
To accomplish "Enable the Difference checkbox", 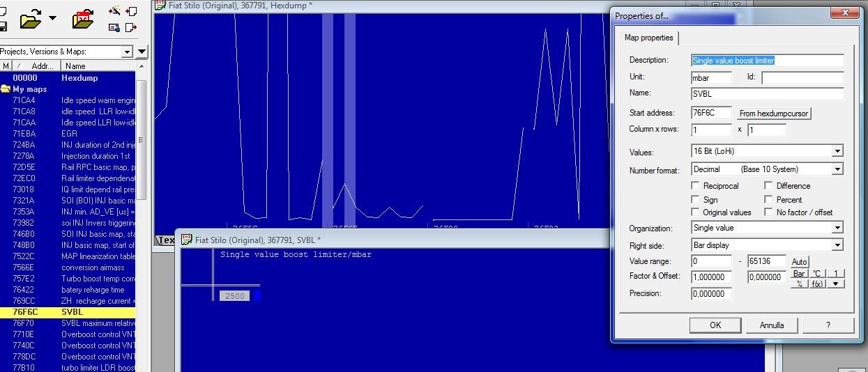I will [x=768, y=186].
